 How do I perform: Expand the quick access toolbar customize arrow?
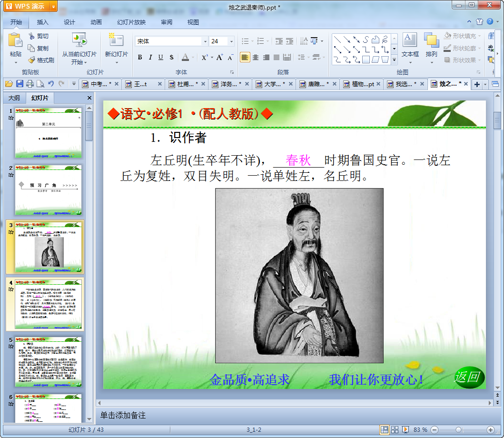click(x=74, y=84)
